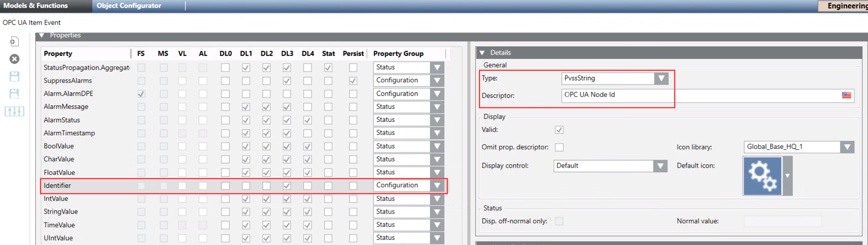
Task: Open Property Group dropdown for Identifier row
Action: [x=437, y=185]
